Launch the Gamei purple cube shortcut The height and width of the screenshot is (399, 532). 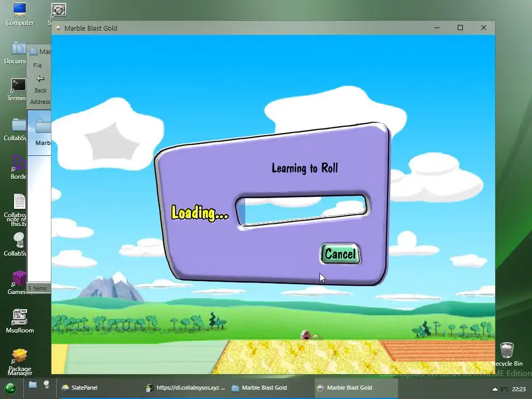[x=18, y=283]
